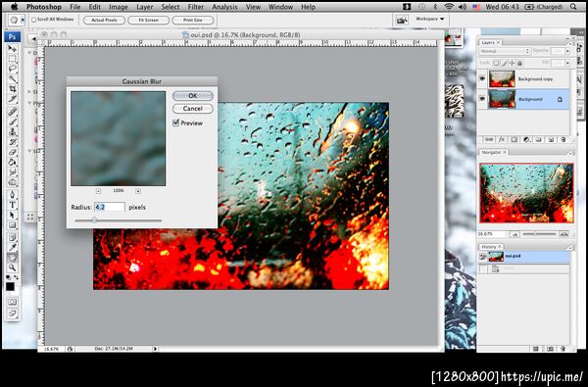Viewport: 588px width, 387px height.
Task: Open the Filter menu
Action: tap(196, 7)
